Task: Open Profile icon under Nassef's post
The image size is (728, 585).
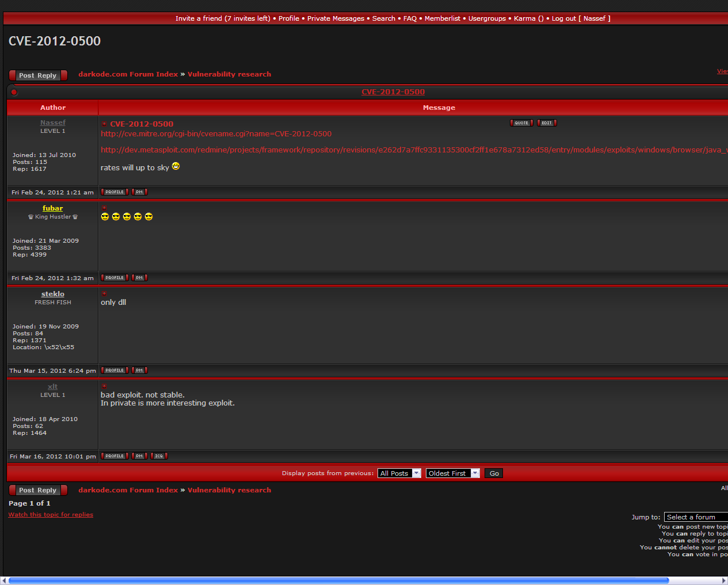Action: point(115,192)
